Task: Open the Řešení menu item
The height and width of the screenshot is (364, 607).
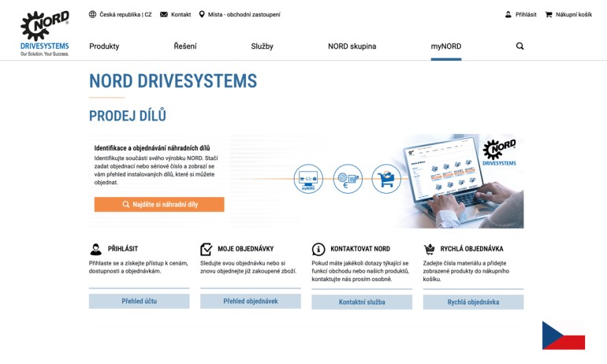Action: click(185, 46)
